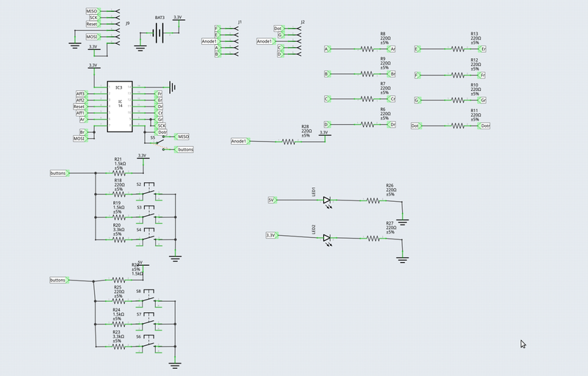Click resistor R28 symbol
The image size is (588, 376).
point(290,142)
